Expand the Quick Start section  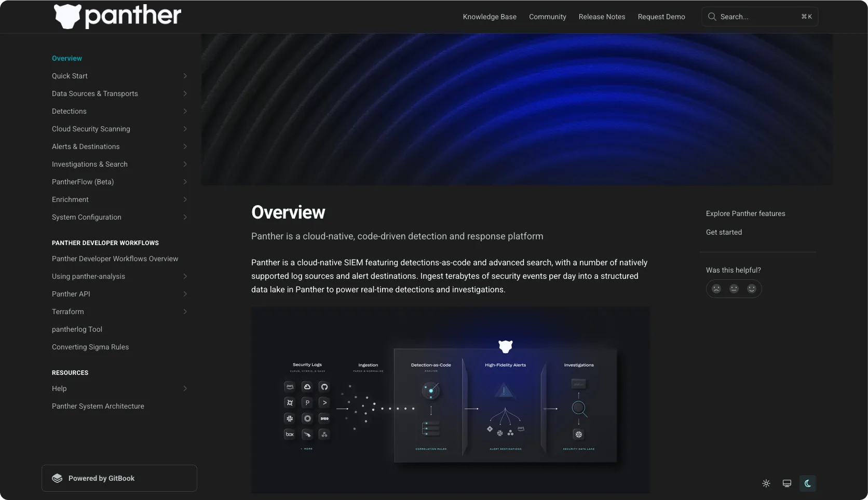pos(185,76)
